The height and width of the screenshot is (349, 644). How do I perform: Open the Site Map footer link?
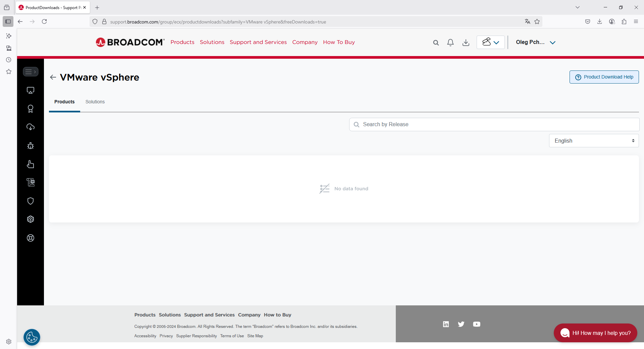point(255,336)
